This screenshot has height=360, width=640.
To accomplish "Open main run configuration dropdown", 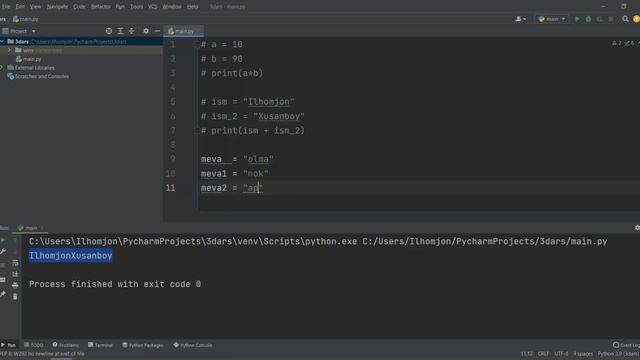I will (x=552, y=19).
